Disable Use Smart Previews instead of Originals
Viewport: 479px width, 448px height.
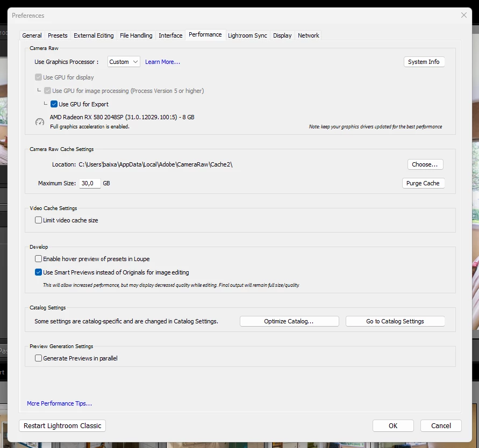39,272
